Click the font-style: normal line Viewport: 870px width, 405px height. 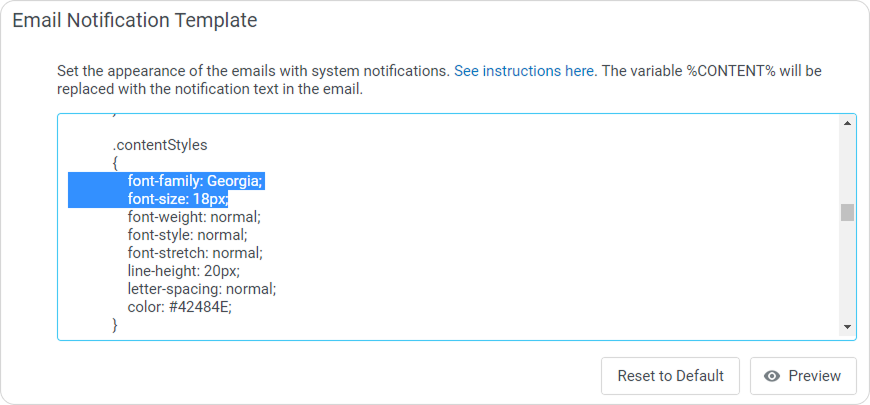point(187,235)
